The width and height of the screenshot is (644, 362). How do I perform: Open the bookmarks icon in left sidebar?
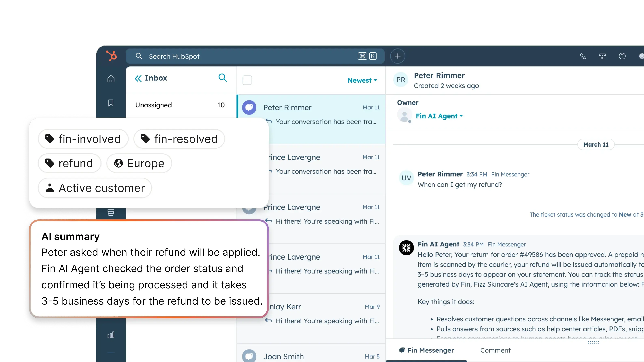pos(111,103)
